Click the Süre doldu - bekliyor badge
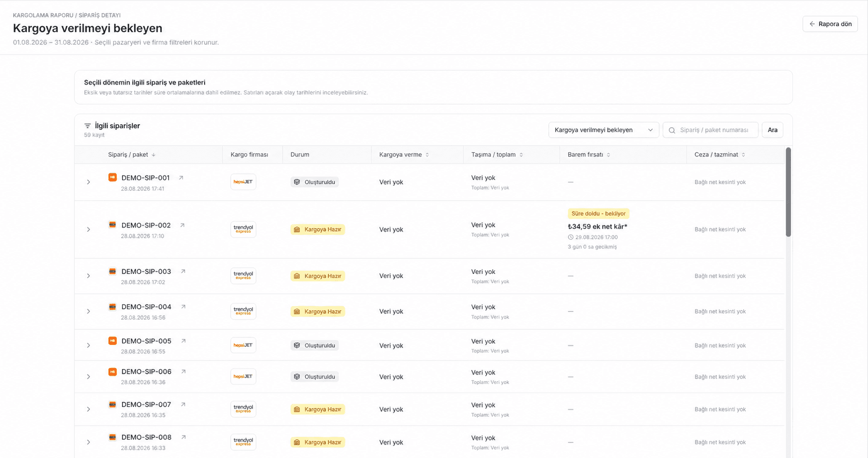Viewport: 868px width, 458px height. pos(598,214)
